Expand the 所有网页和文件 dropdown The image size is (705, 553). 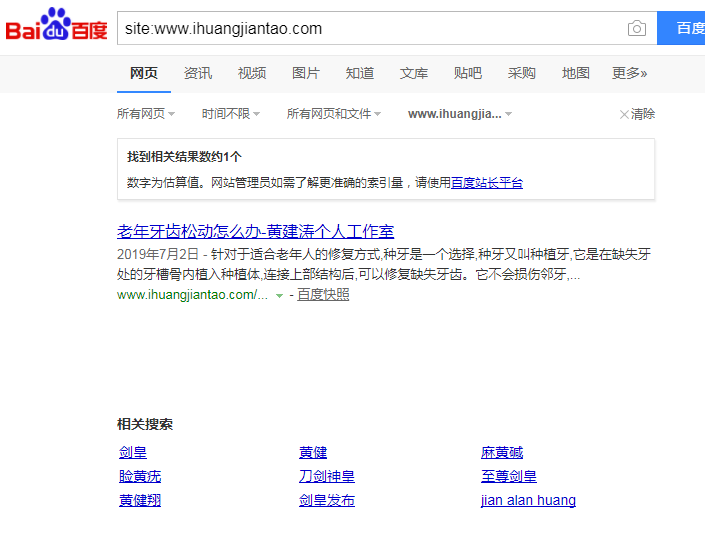point(334,114)
